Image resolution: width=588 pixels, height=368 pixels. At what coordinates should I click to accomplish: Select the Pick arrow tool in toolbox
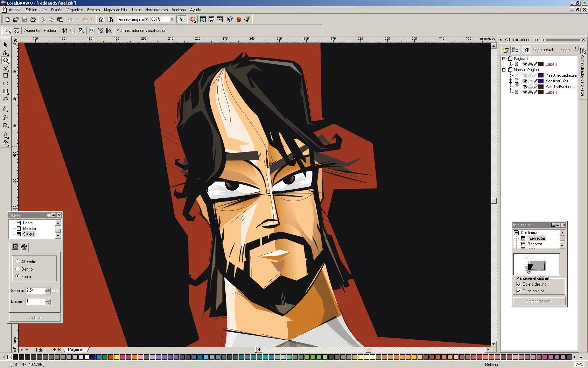[x=5, y=45]
